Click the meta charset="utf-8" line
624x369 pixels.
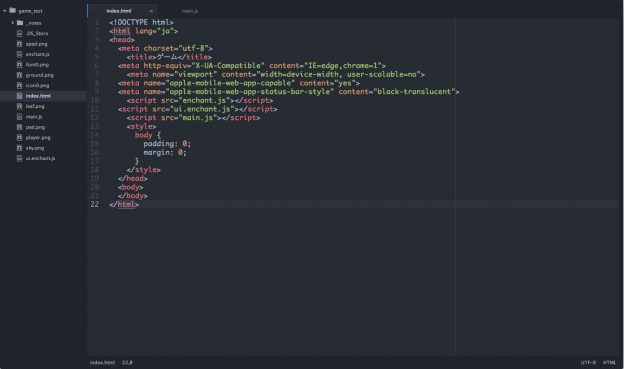pyautogui.click(x=165, y=49)
